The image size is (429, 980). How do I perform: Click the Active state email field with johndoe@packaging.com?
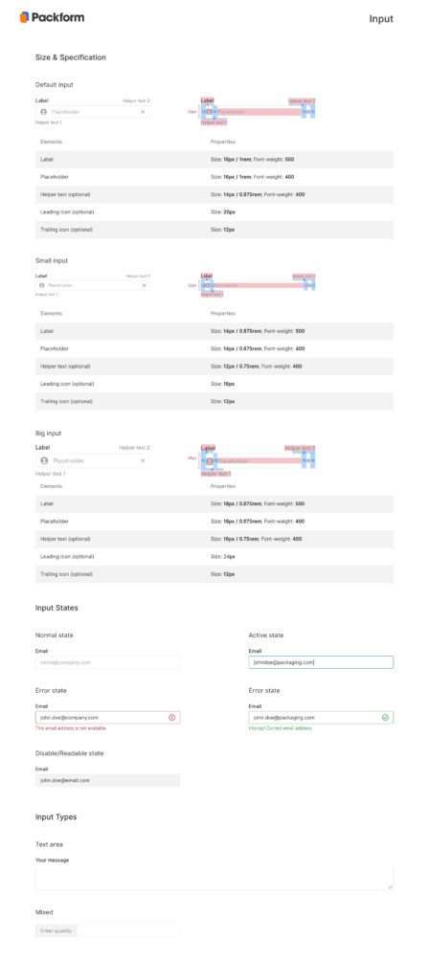tap(321, 662)
